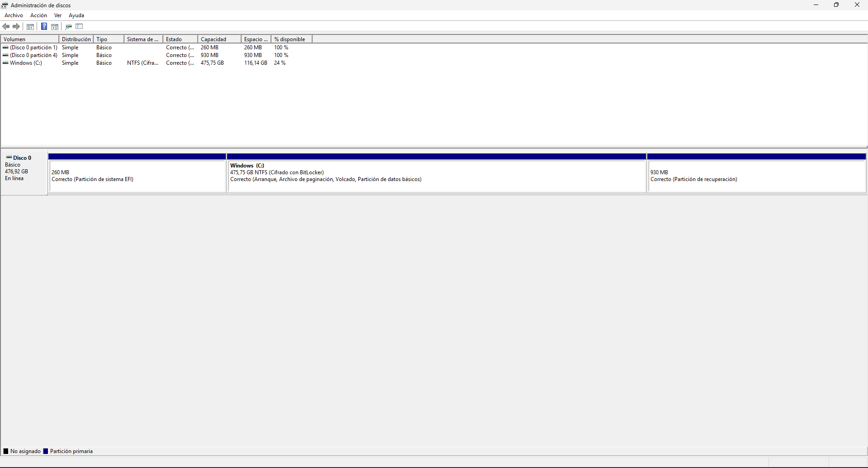Sort by the Distribución column header
The height and width of the screenshot is (468, 868).
76,39
